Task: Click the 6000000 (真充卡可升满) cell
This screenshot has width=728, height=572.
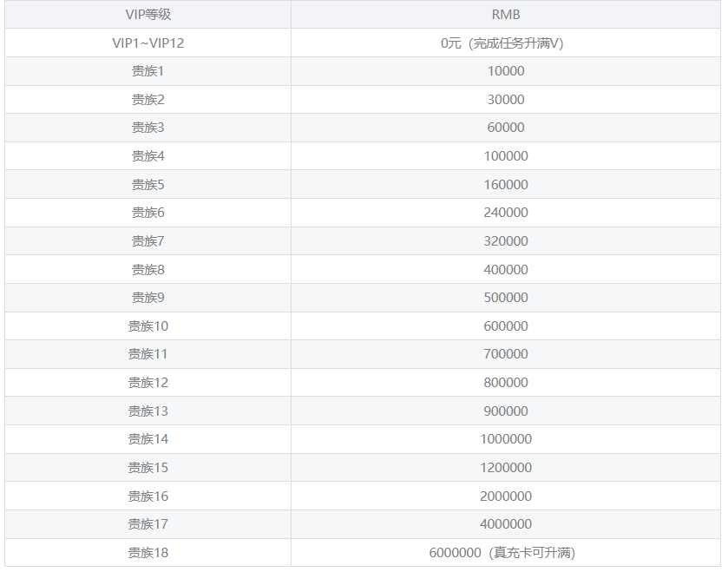Action: pyautogui.click(x=506, y=553)
